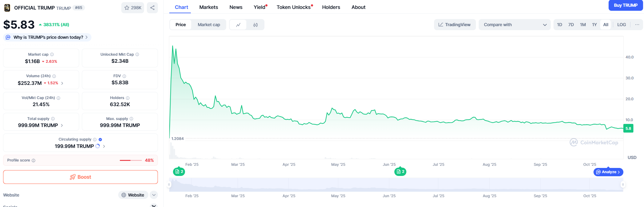Enable LOG scale on chart
This screenshot has height=207, width=644.
pos(621,25)
